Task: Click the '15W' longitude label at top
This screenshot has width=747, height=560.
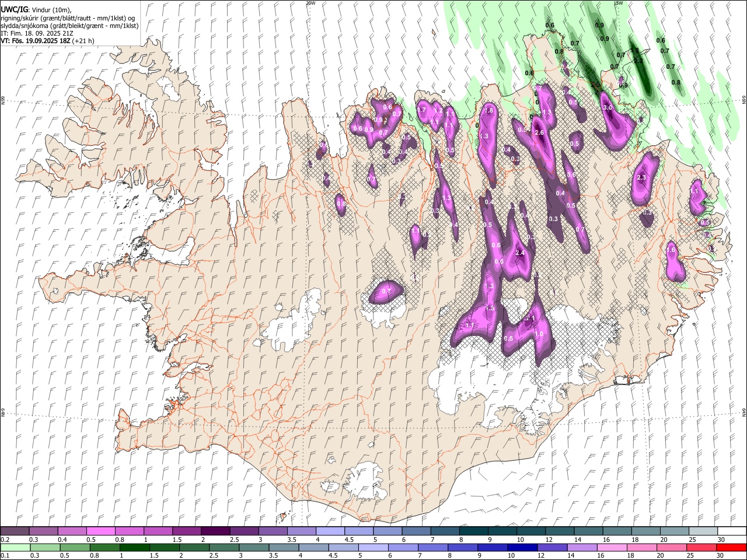Action: click(619, 3)
